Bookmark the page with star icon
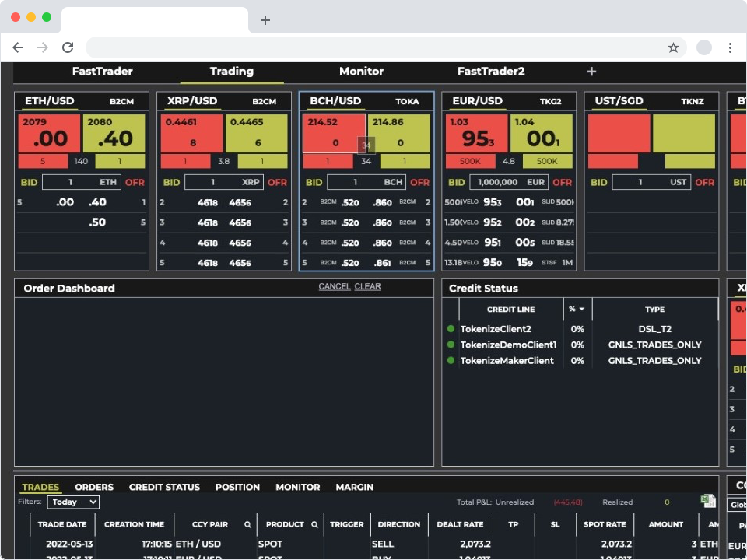The height and width of the screenshot is (560, 747). pos(672,47)
